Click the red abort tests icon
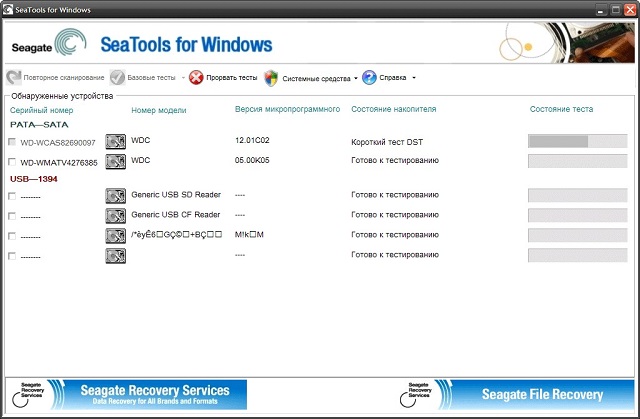The image size is (640, 419). click(196, 77)
